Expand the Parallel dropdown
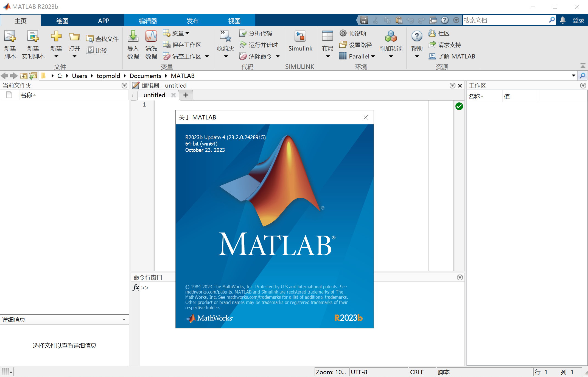 point(373,56)
